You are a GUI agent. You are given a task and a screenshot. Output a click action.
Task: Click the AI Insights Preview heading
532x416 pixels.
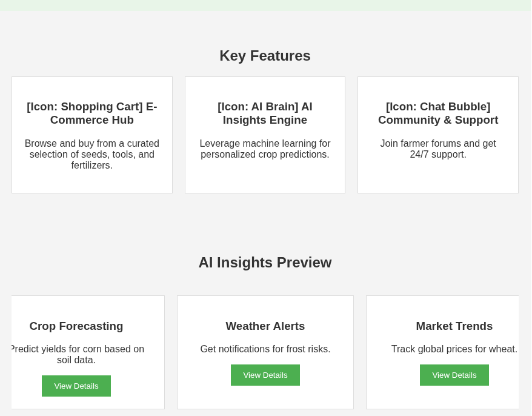(265, 263)
